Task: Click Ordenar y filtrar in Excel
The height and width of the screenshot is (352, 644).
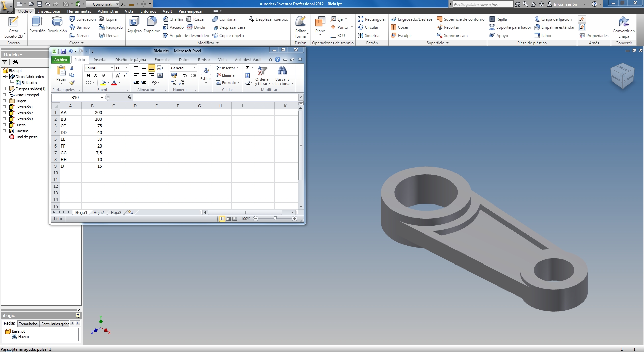Action: coord(262,76)
